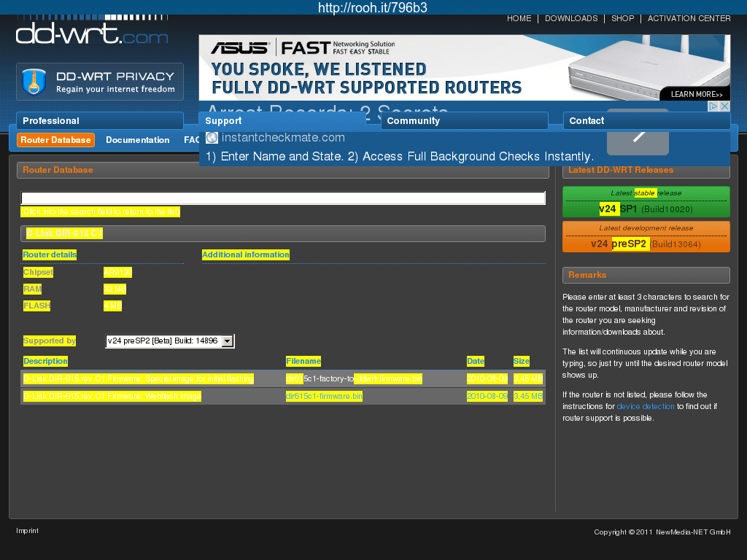Click the dd-wrt.com logo
747x560 pixels.
pyautogui.click(x=92, y=31)
